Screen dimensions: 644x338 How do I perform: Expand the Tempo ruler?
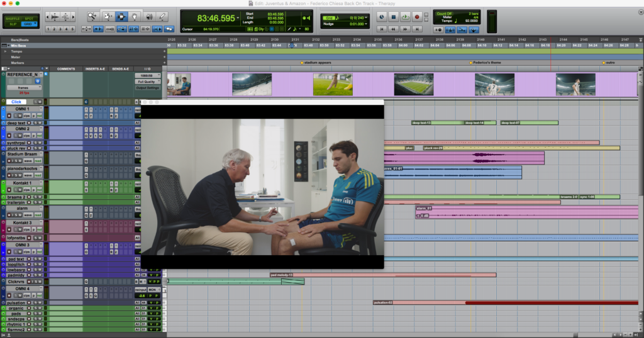click(x=5, y=52)
